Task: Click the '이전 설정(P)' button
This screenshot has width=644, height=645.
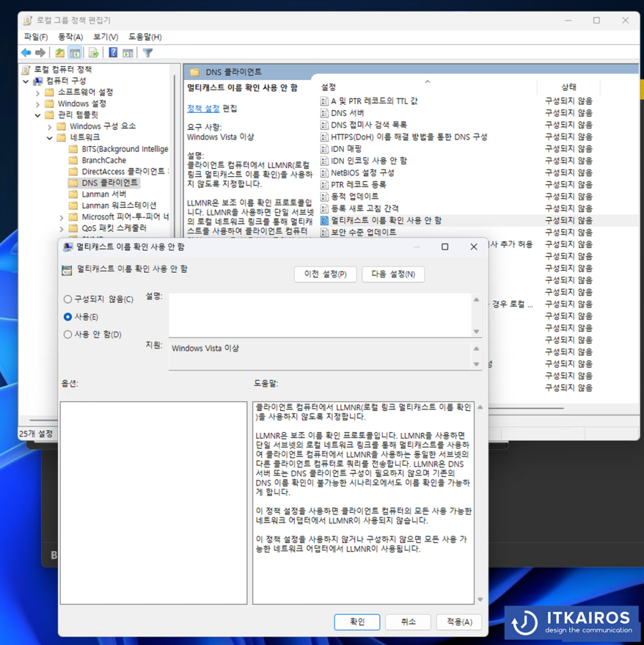Action: [x=325, y=274]
